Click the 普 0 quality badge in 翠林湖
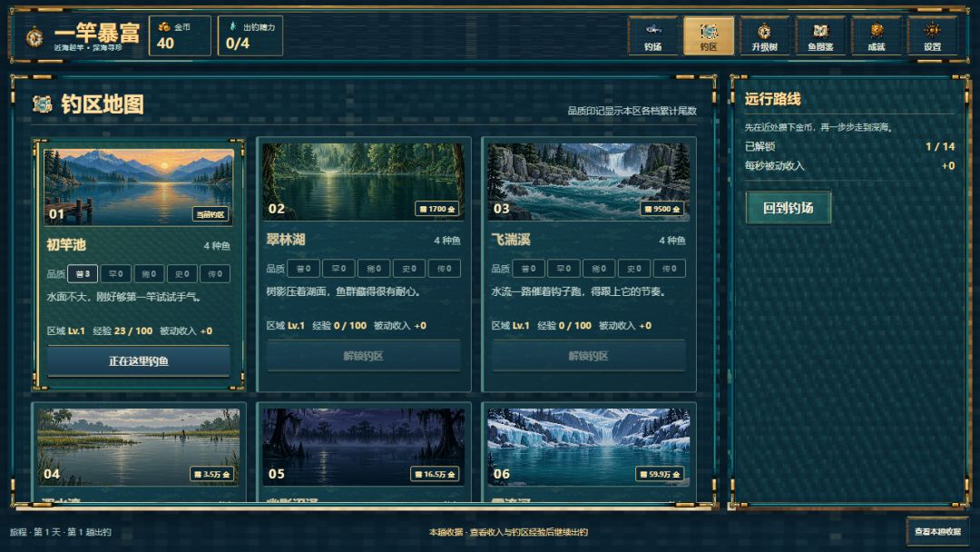 304,268
